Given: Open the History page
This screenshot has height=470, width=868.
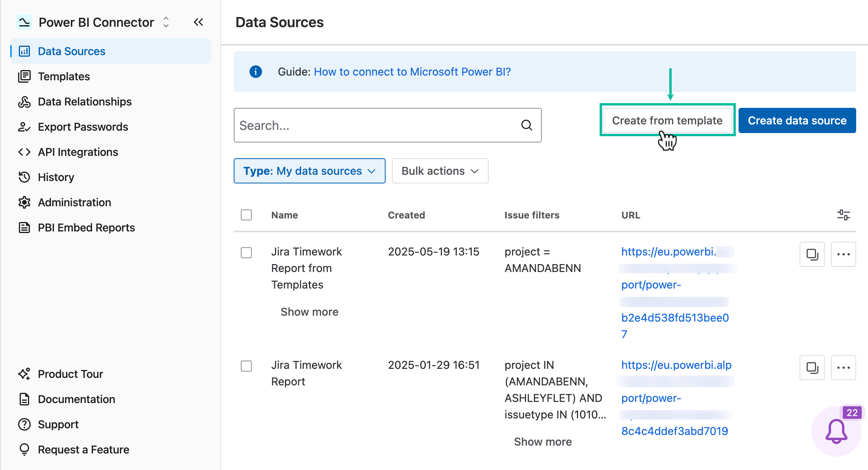Looking at the screenshot, I should 111,177.
